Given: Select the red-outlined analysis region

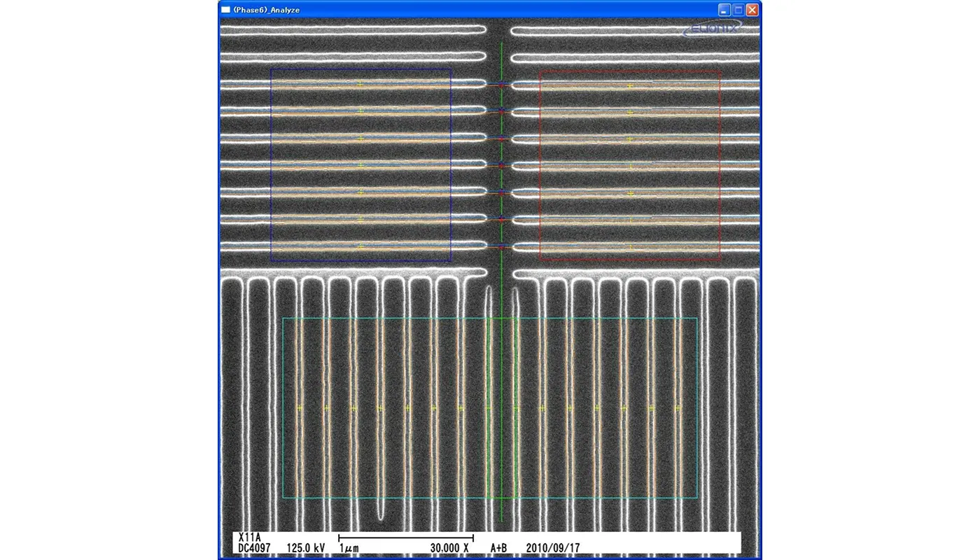Looking at the screenshot, I should [630, 166].
